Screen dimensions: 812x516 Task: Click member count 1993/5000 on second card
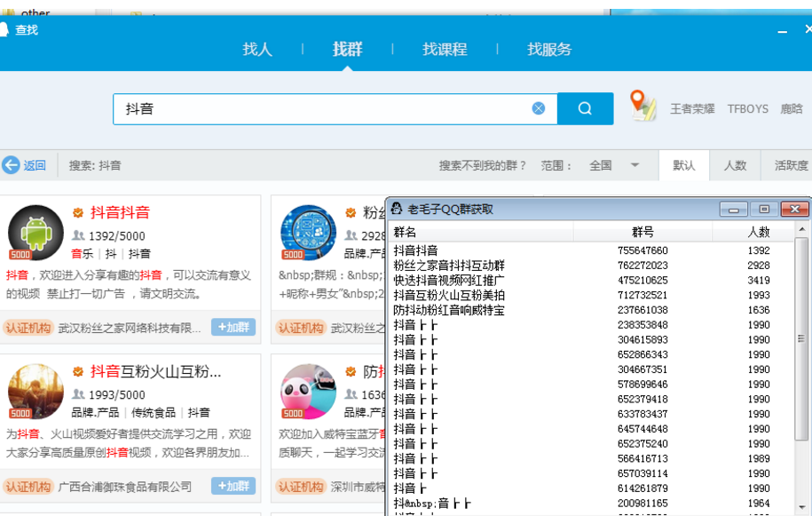click(x=116, y=394)
